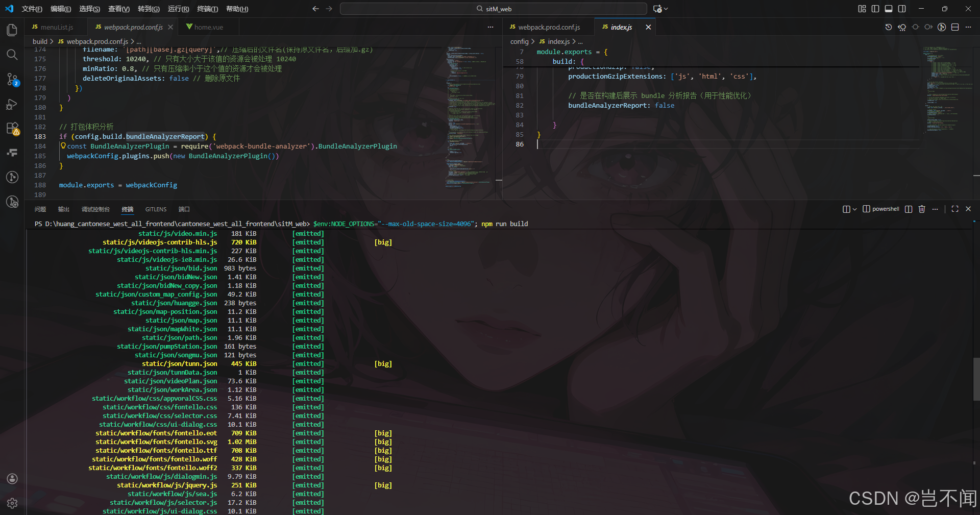Open more actions in the terminal panel
980x515 pixels.
pos(936,209)
